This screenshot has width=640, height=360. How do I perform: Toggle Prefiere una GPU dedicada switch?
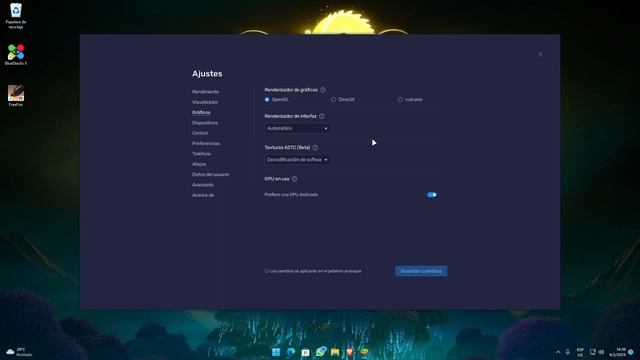(432, 195)
